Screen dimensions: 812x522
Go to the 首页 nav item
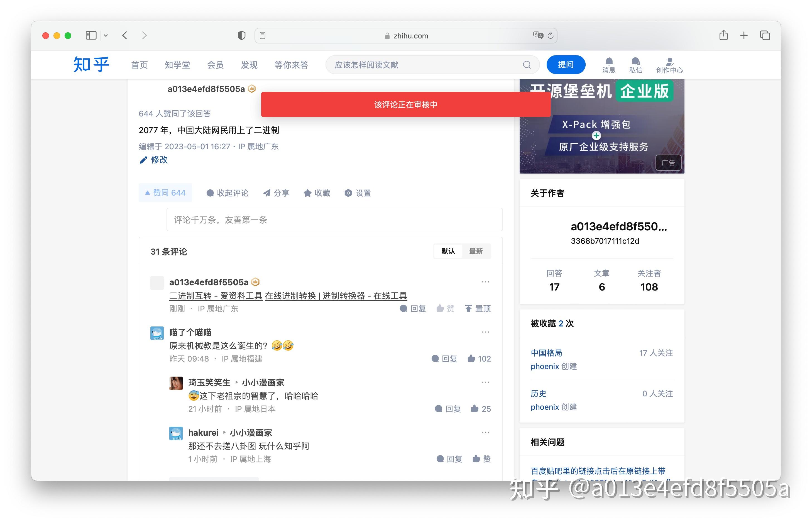pyautogui.click(x=140, y=65)
